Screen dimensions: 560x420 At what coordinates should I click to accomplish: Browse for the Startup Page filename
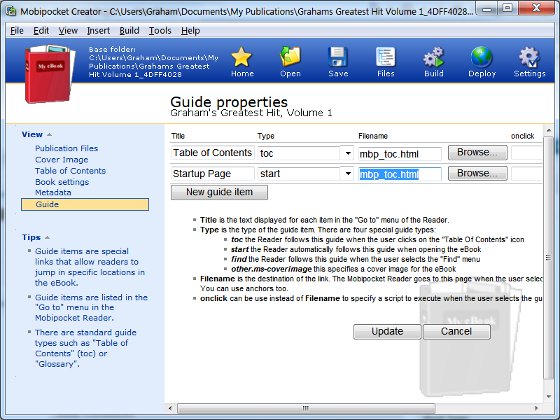[x=478, y=173]
